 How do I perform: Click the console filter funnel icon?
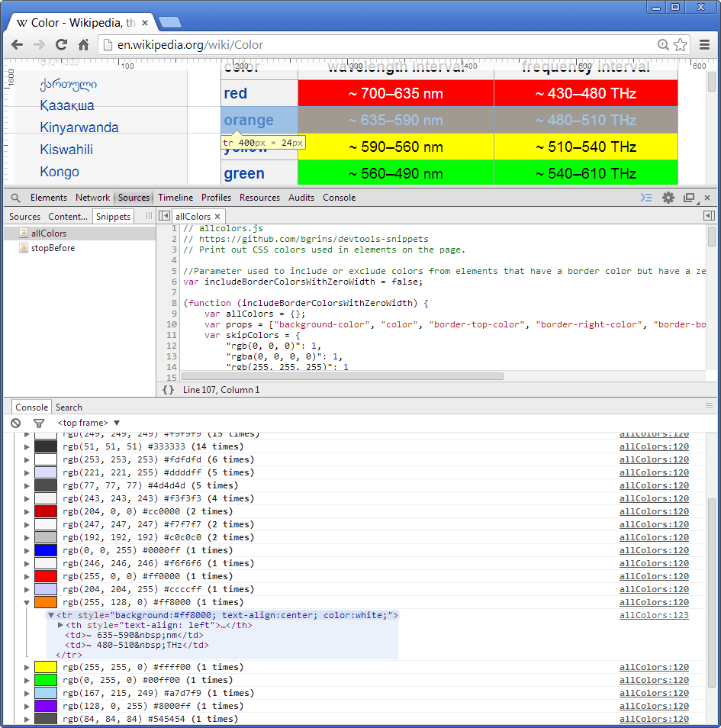point(39,423)
